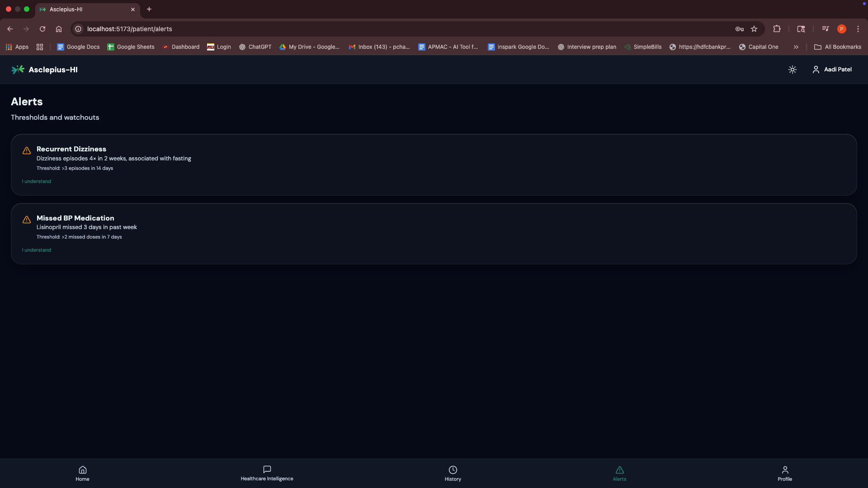This screenshot has height=488, width=868.
Task: Open the browser Extensions puzzle icon
Action: (777, 29)
